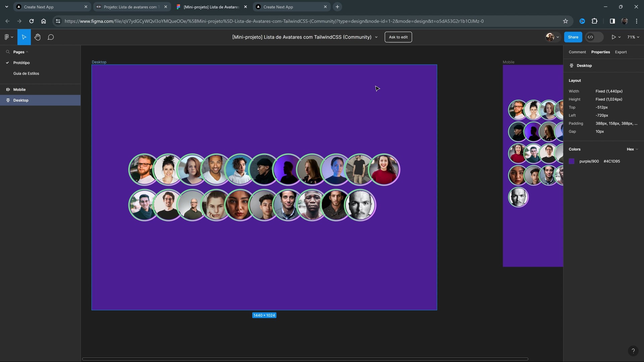Expand the file title dropdown chevron
Image resolution: width=644 pixels, height=362 pixels.
pos(376,37)
